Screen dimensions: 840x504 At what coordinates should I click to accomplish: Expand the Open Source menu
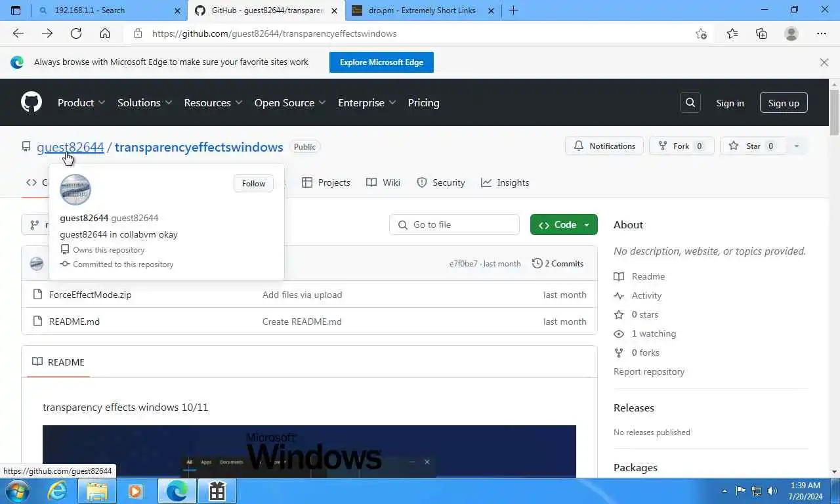point(290,102)
